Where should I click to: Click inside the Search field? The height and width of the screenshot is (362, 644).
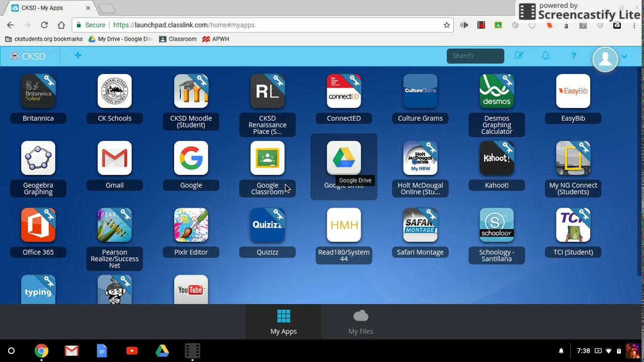click(475, 56)
